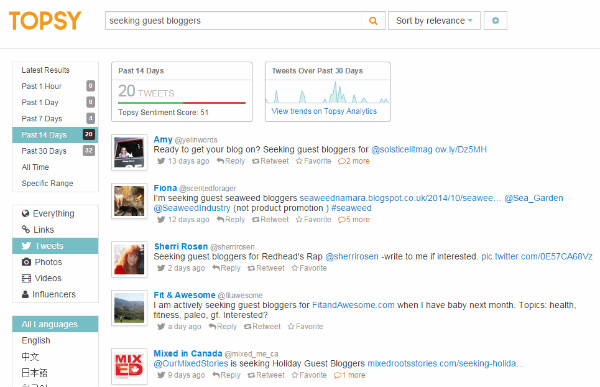Open the FitandAwesome.com link

(x=353, y=305)
